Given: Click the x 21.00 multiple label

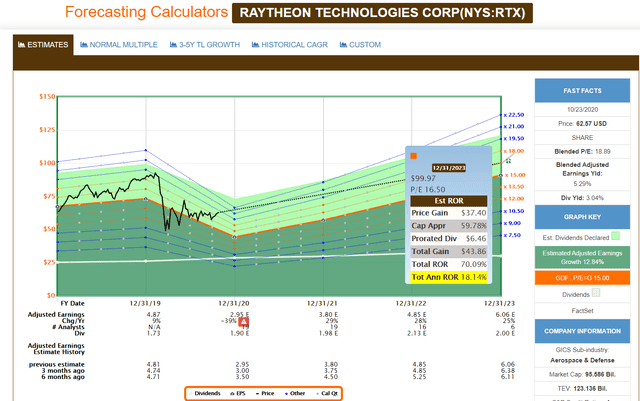Looking at the screenshot, I should pos(514,127).
